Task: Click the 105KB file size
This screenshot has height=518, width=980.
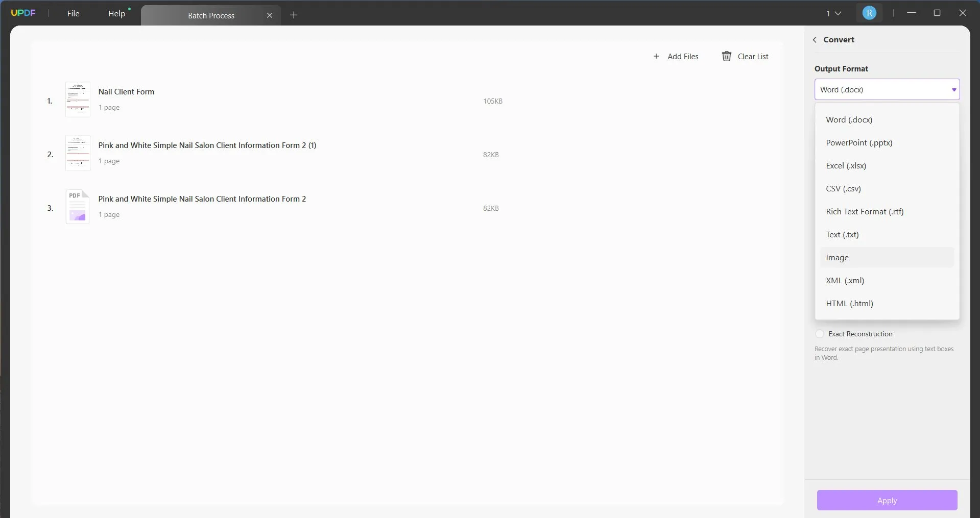Action: coord(493,101)
